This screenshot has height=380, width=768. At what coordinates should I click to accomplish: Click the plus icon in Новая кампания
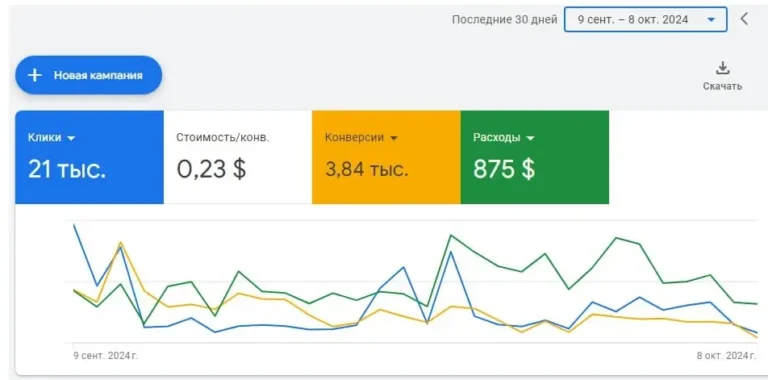(34, 75)
